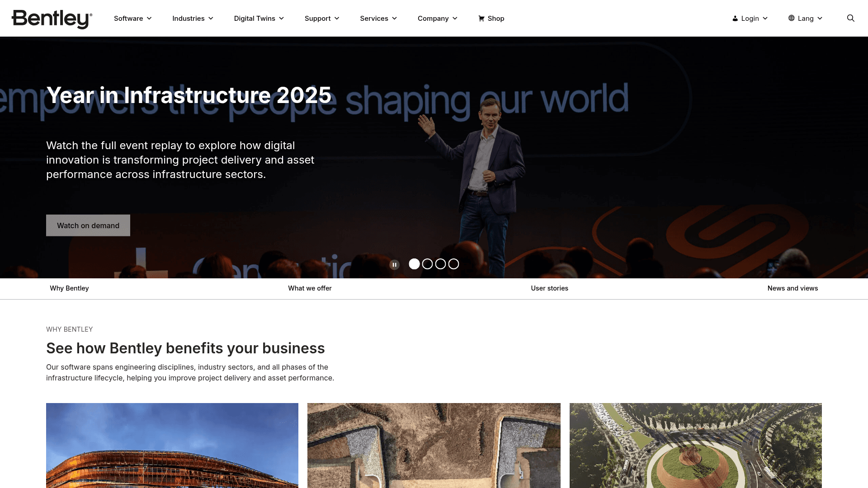The height and width of the screenshot is (488, 868).
Task: Open the search magnifier icon
Action: coord(850,18)
